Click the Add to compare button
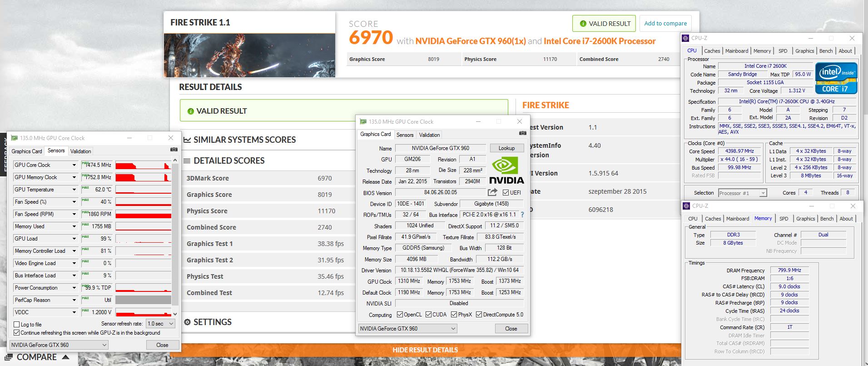 point(665,24)
